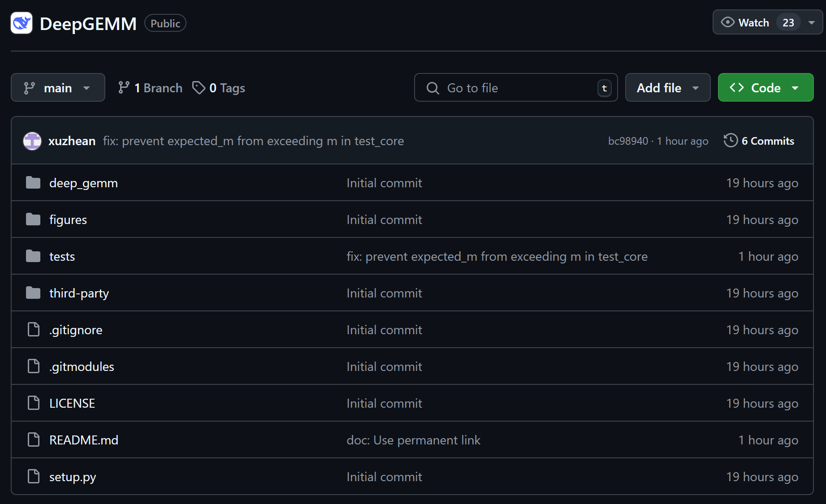826x504 pixels.
Task: Open the README.md file
Action: [84, 440]
